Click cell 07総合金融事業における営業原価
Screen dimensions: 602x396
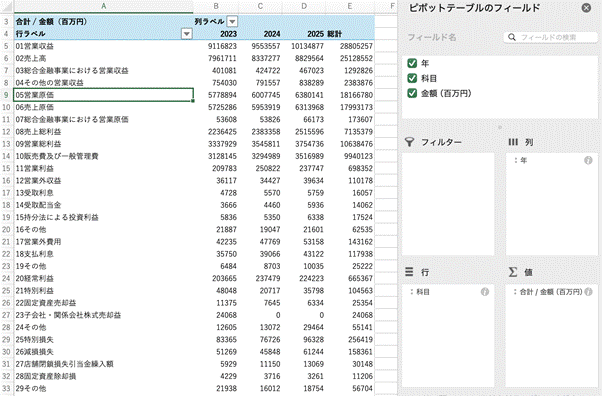[x=104, y=119]
